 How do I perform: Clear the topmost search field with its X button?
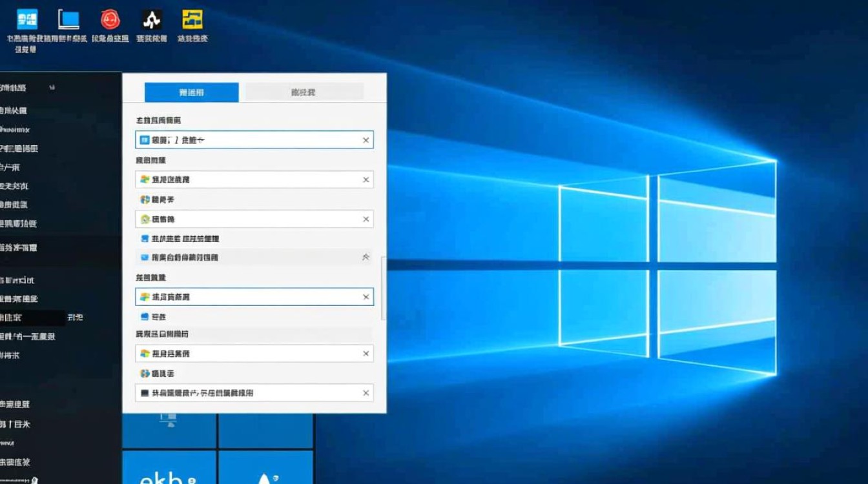click(366, 139)
